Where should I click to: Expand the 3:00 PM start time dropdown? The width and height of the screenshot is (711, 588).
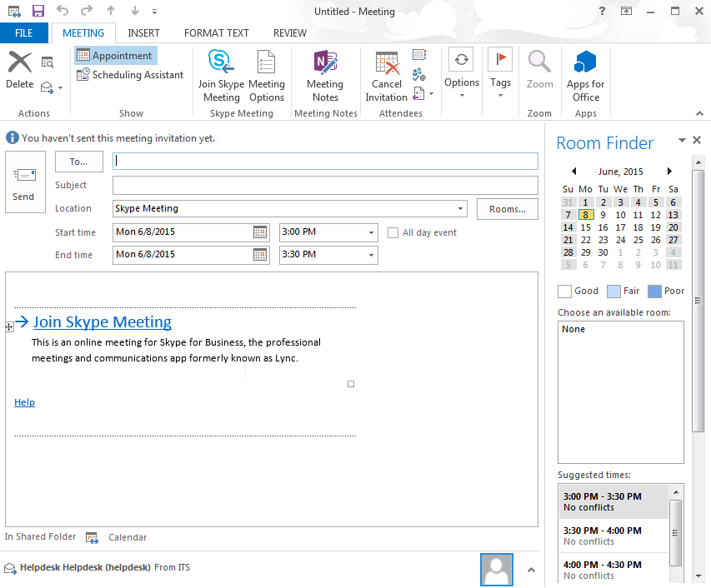tap(372, 232)
